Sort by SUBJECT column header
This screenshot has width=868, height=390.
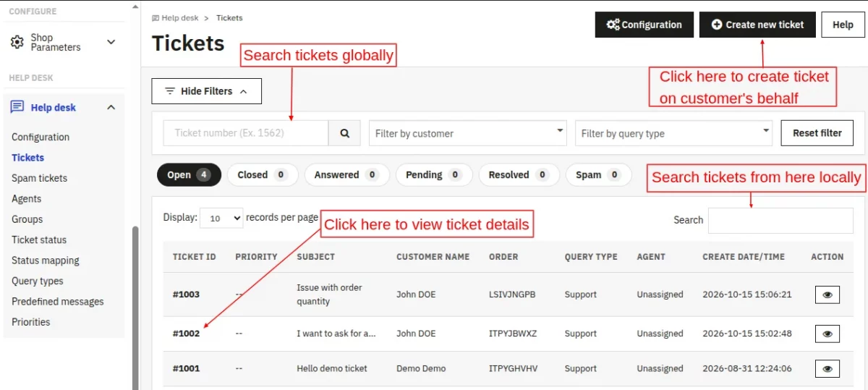point(315,257)
